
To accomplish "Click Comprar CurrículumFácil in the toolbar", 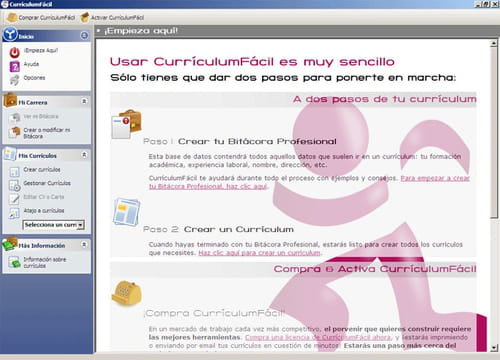I will point(41,17).
